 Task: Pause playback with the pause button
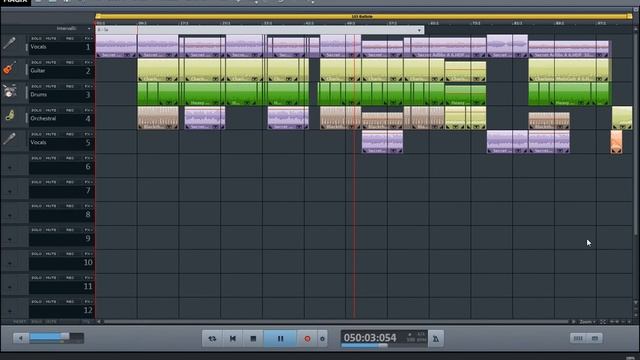click(280, 338)
